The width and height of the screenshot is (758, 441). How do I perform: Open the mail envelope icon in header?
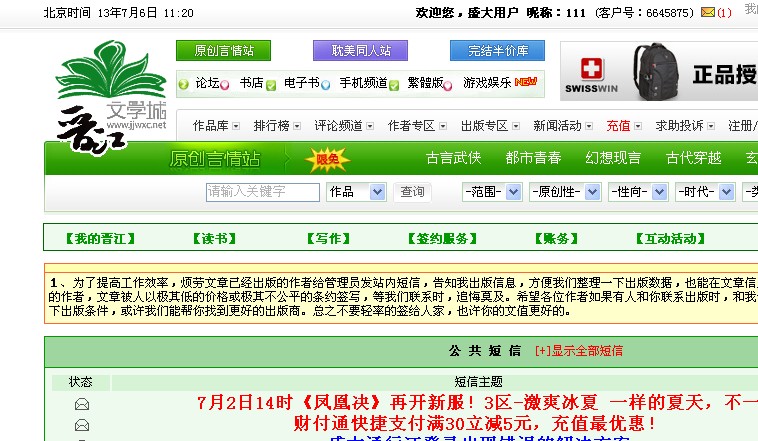(708, 12)
